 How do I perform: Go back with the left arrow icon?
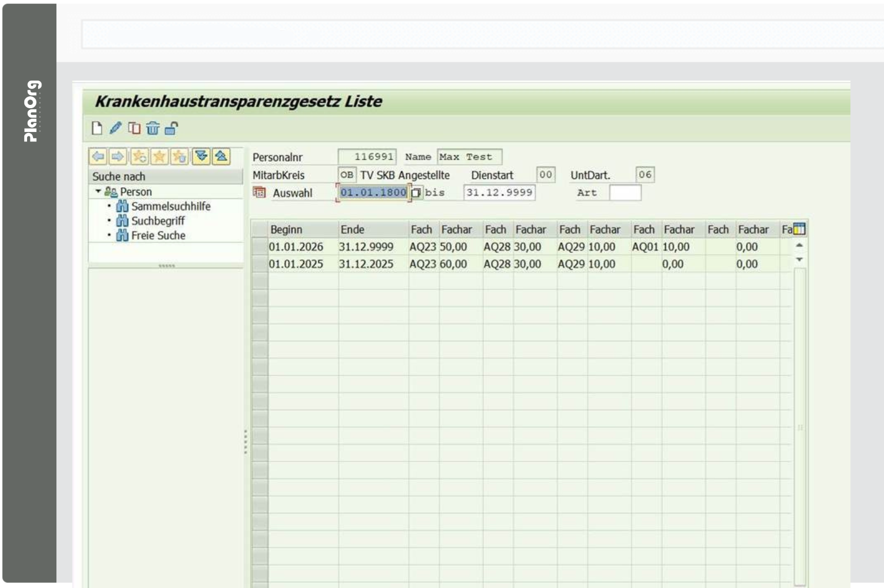(98, 157)
